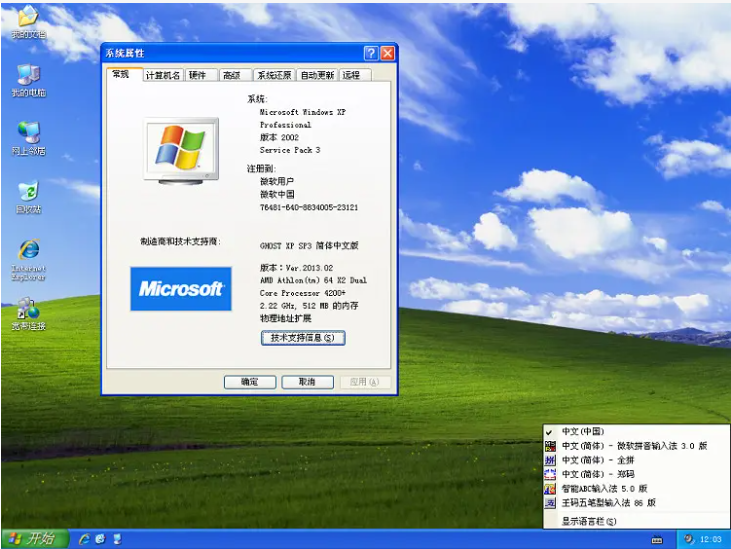
Task: Select the 回收站 recycle bin icon
Action: (28, 193)
